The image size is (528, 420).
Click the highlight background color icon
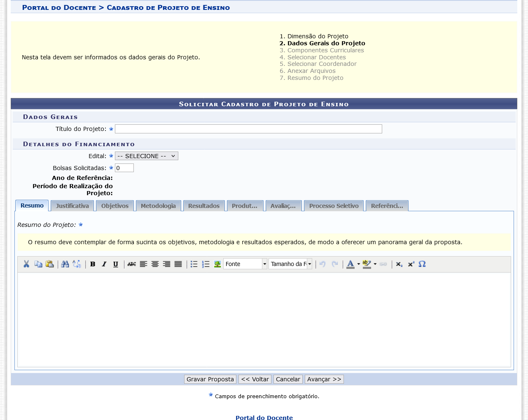click(367, 264)
